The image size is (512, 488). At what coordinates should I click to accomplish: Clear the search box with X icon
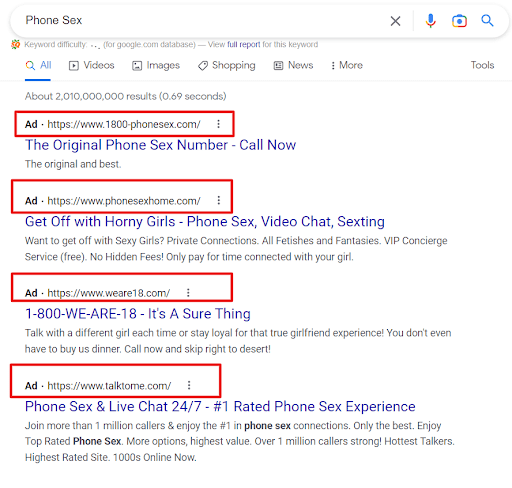tap(395, 21)
